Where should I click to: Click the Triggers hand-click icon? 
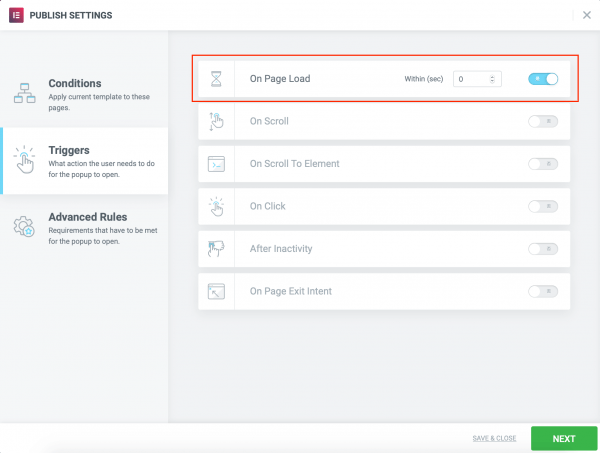[24, 159]
